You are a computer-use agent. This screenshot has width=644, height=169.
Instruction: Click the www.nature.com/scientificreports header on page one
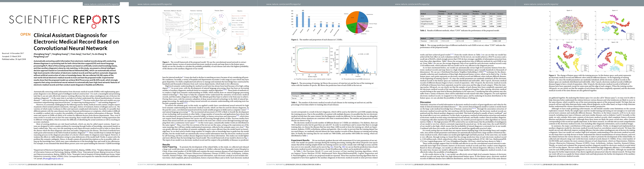(101, 4)
